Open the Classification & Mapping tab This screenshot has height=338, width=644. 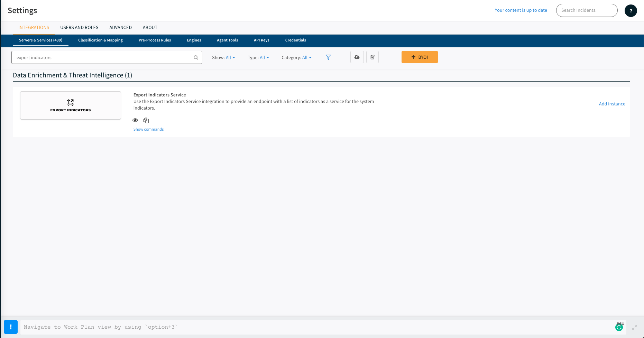100,40
